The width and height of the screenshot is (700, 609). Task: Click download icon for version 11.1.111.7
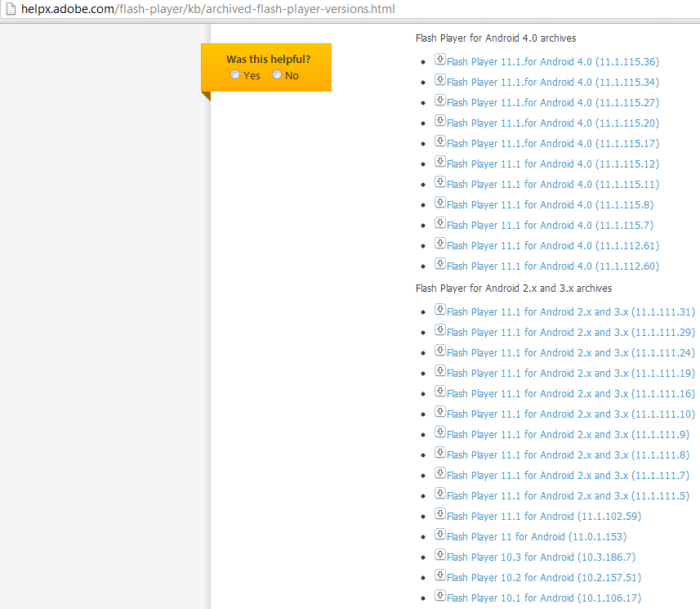tap(440, 472)
